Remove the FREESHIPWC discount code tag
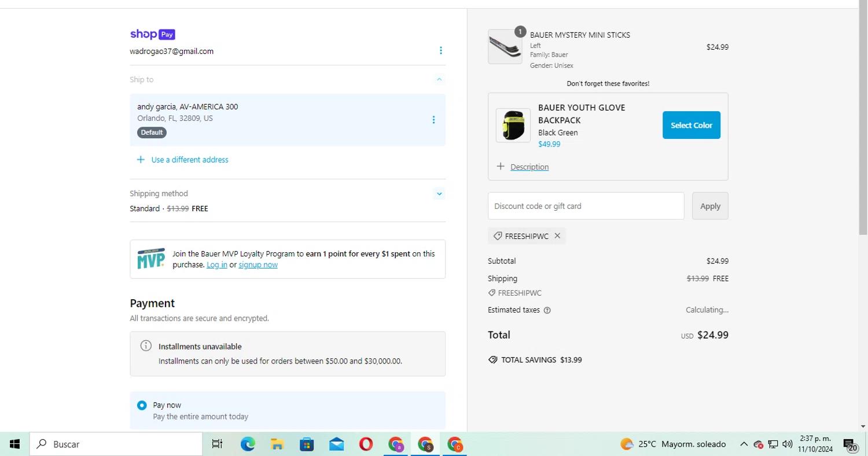Viewport: 868px width, 456px height. click(x=557, y=236)
